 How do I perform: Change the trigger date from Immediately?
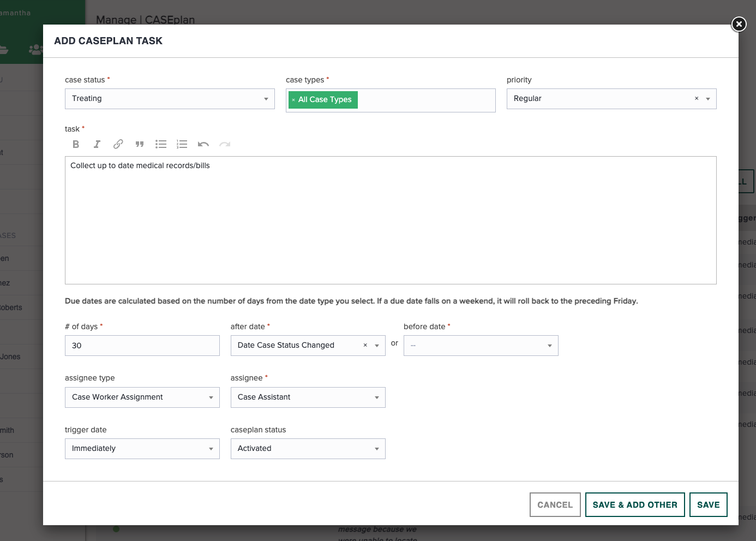[x=142, y=449]
